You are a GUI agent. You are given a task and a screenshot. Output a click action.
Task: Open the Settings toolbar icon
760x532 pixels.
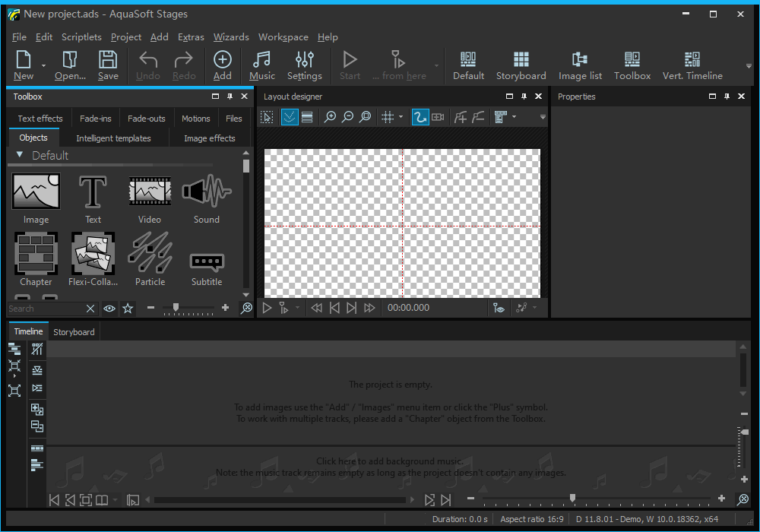coord(304,65)
